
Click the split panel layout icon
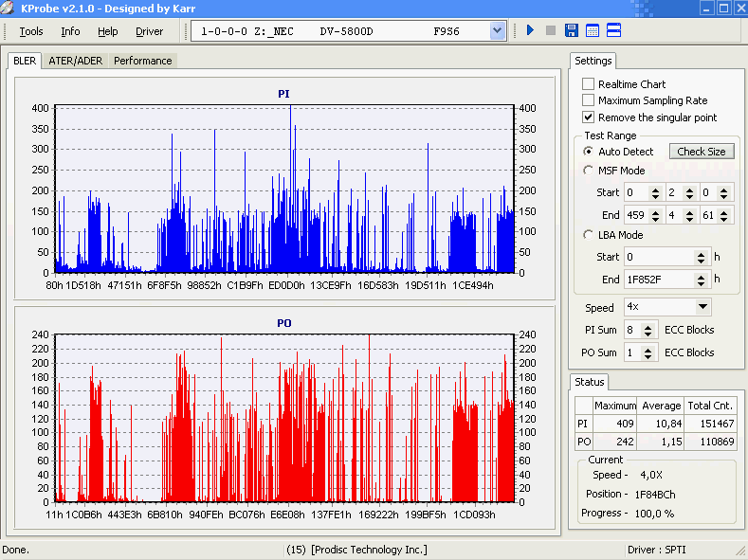(x=613, y=31)
